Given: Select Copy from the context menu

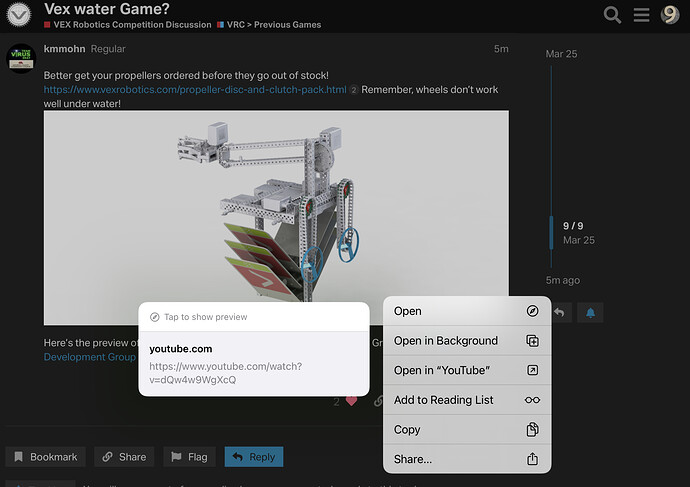Looking at the screenshot, I should [467, 429].
